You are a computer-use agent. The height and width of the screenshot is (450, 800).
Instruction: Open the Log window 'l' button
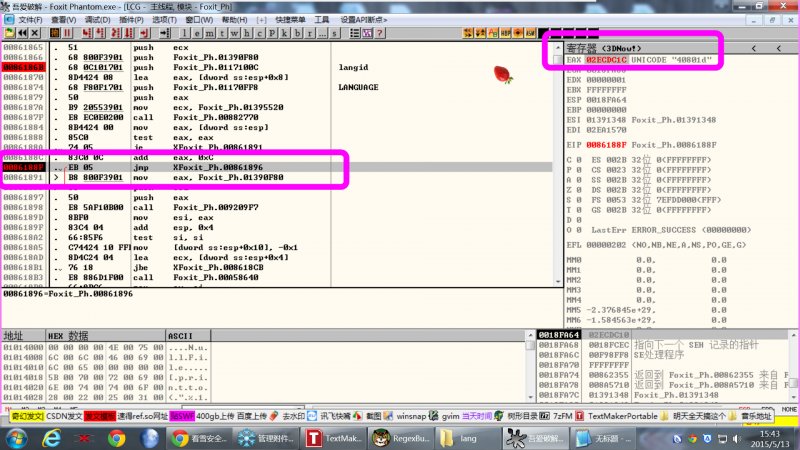coord(184,33)
